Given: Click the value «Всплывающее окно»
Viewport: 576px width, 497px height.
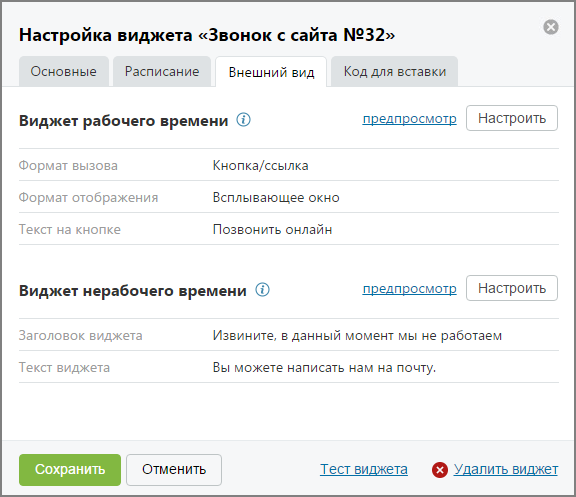Looking at the screenshot, I should click(276, 198).
